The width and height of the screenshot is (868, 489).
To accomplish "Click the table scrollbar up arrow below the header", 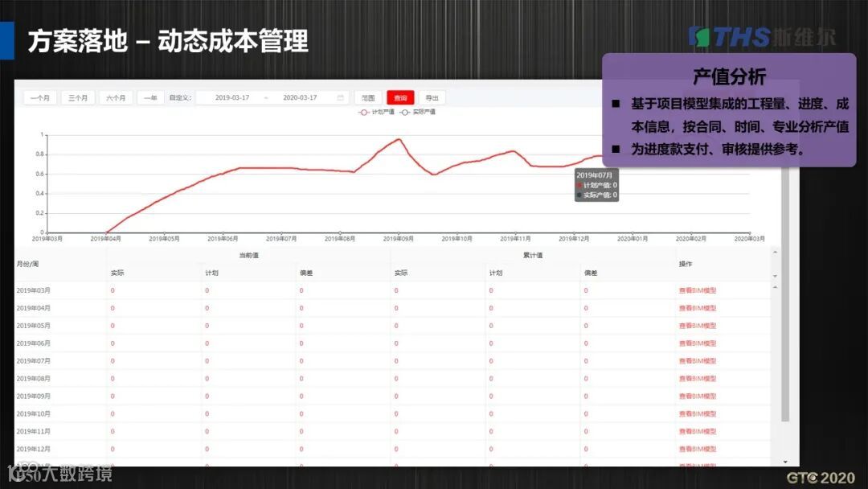I will coord(775,287).
